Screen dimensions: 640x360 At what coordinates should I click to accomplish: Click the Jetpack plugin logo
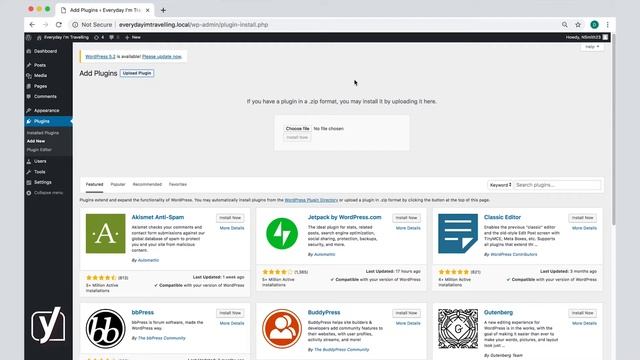pos(282,233)
